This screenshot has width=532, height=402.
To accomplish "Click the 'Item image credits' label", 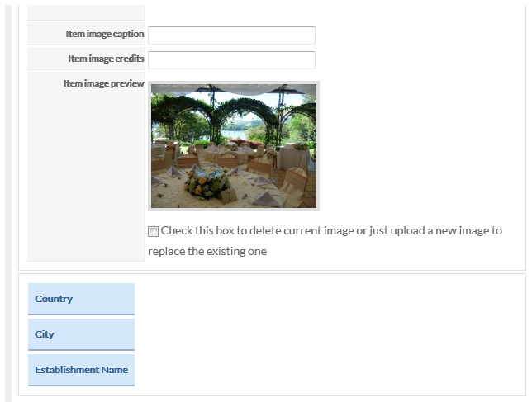I will click(106, 59).
